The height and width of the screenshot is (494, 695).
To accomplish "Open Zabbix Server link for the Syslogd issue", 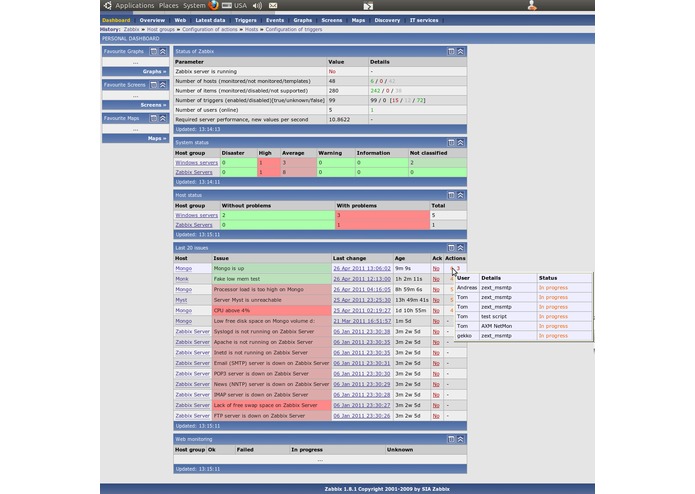I will (192, 331).
